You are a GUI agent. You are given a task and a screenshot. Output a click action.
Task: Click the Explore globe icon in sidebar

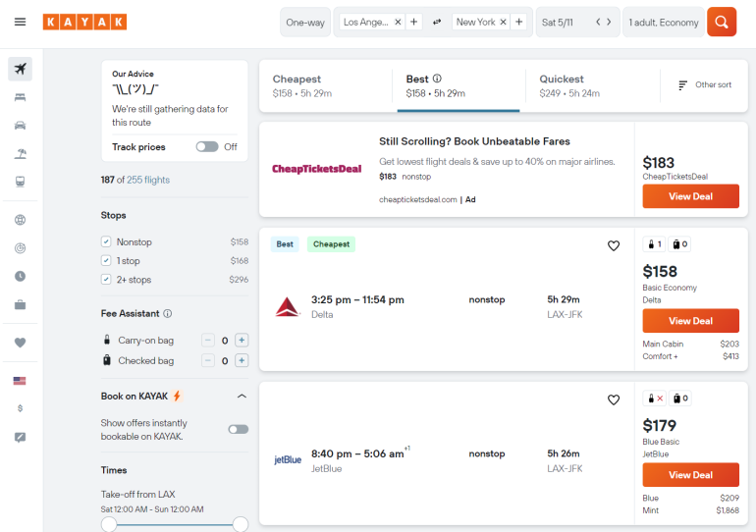tap(20, 220)
